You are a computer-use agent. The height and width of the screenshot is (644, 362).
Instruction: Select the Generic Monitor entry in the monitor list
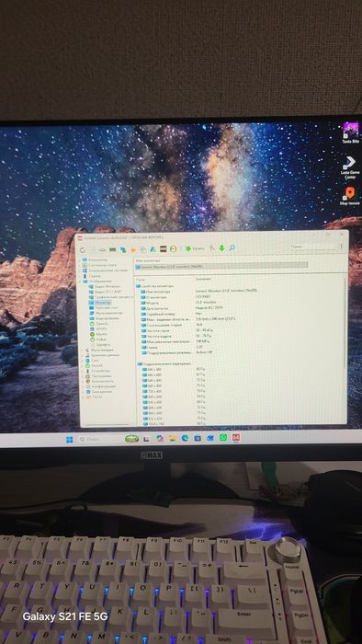coord(221,267)
